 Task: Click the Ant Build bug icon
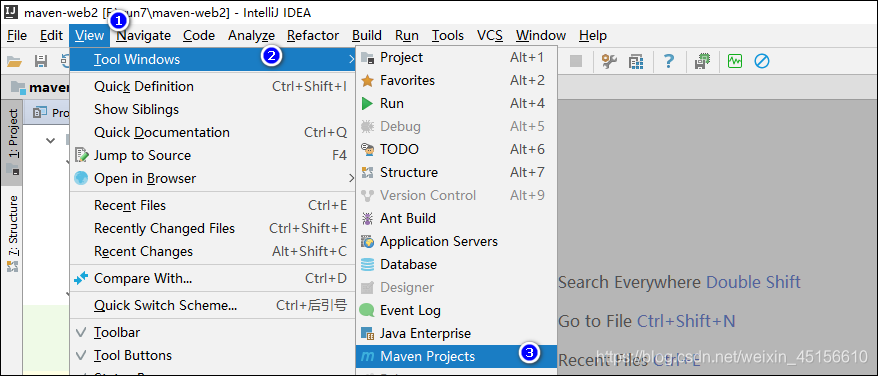[x=367, y=219]
